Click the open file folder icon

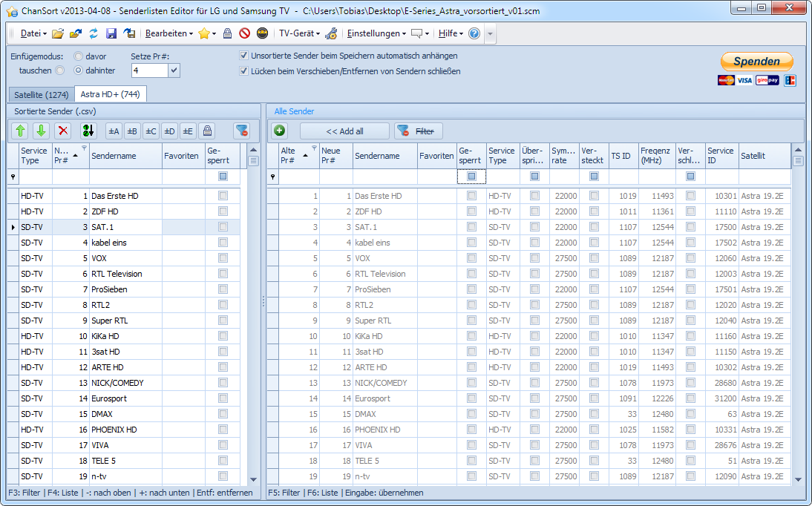pyautogui.click(x=57, y=33)
